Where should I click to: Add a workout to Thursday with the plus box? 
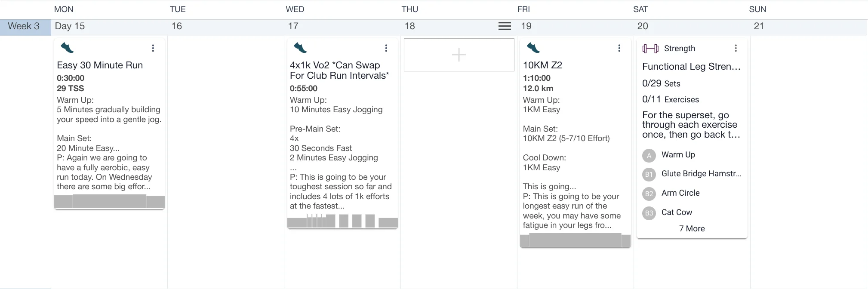[x=459, y=55]
